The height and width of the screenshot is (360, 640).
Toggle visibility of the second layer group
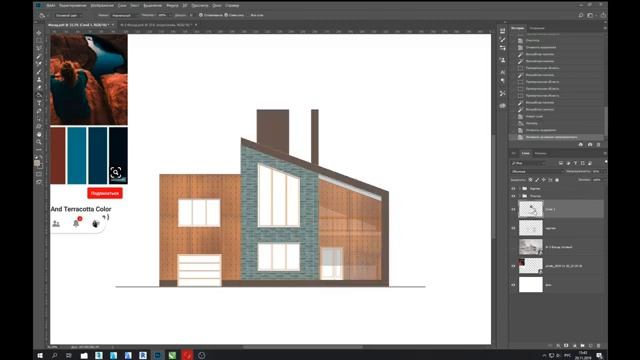(513, 196)
